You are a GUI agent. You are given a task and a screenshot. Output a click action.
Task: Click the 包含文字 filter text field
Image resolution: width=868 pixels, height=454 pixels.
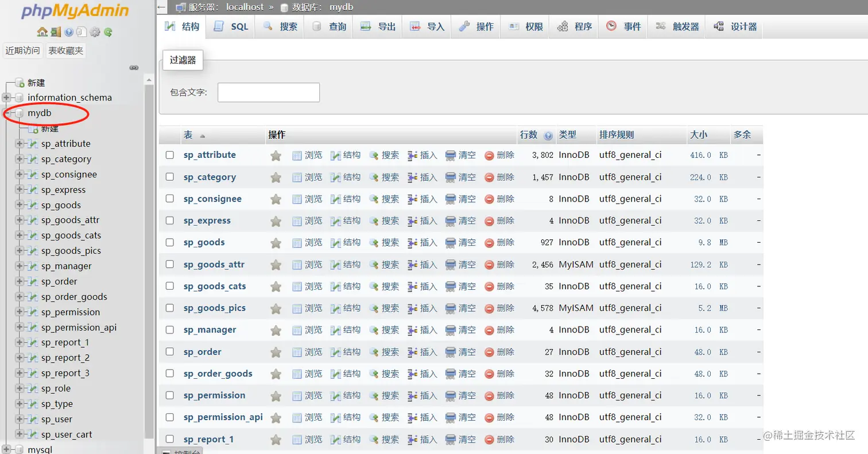point(269,92)
